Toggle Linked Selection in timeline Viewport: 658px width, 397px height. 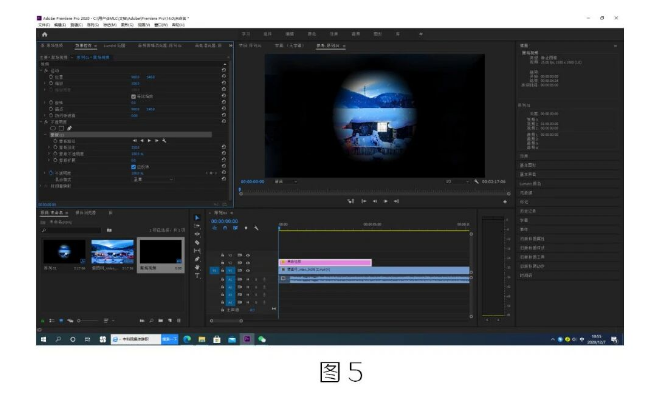pyautogui.click(x=235, y=228)
